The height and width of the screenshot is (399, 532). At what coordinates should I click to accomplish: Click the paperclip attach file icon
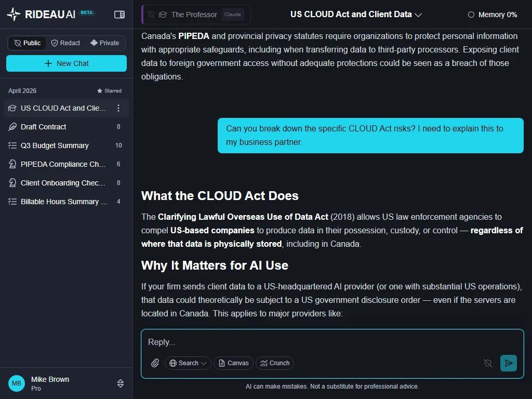155,363
